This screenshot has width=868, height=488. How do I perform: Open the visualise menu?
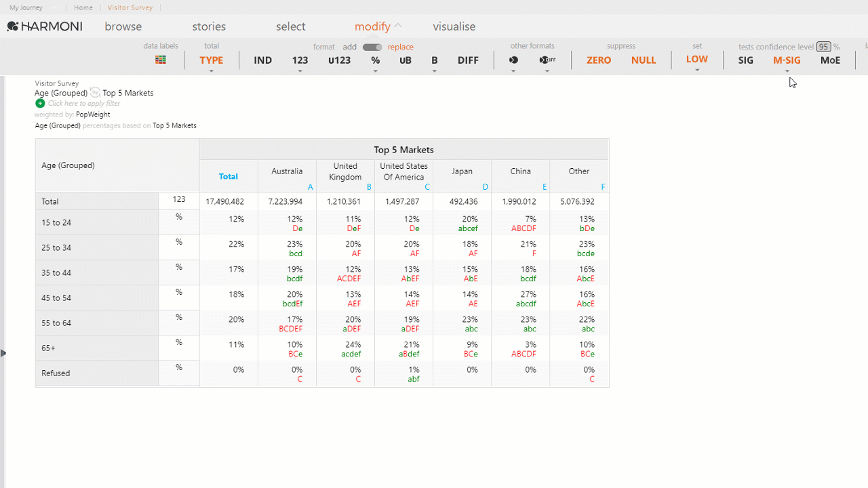pos(454,26)
